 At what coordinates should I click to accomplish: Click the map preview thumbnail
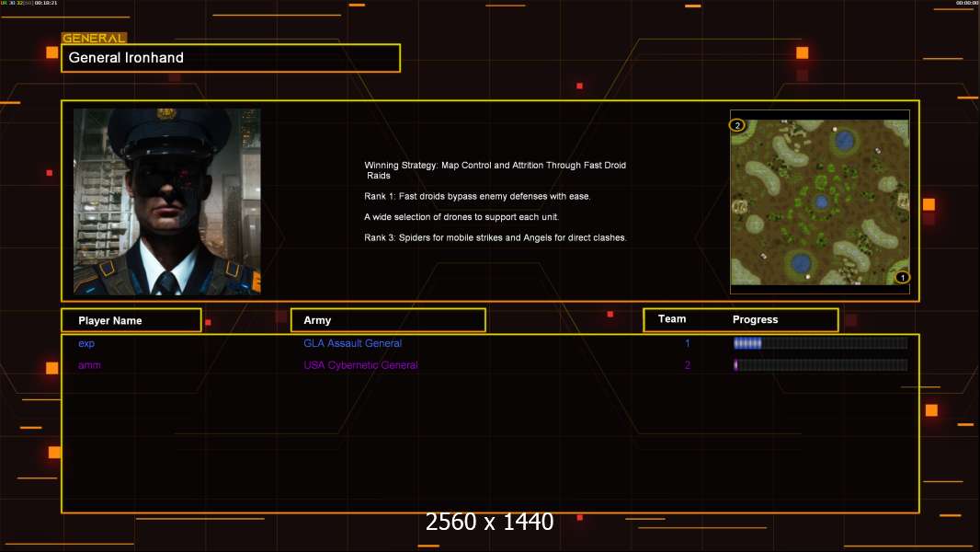click(820, 201)
